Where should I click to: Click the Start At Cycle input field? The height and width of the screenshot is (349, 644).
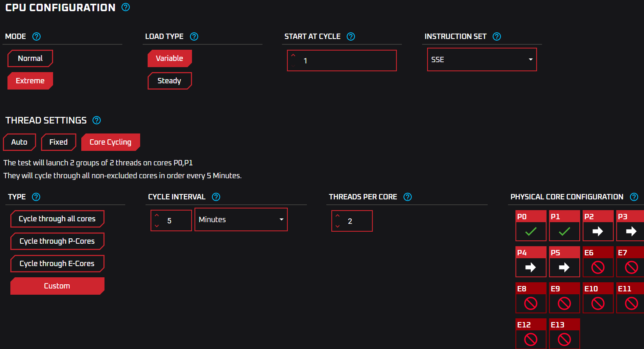(347, 61)
